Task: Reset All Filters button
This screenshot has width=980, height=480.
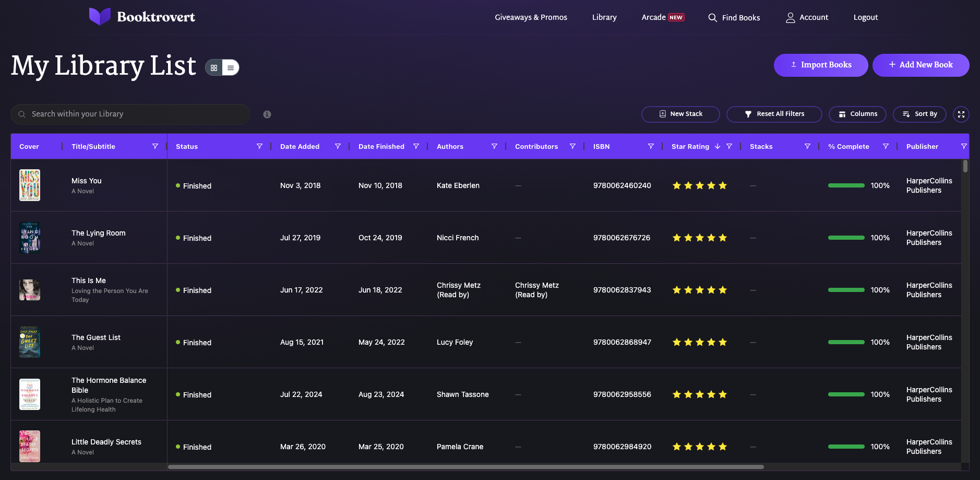Action: click(774, 114)
